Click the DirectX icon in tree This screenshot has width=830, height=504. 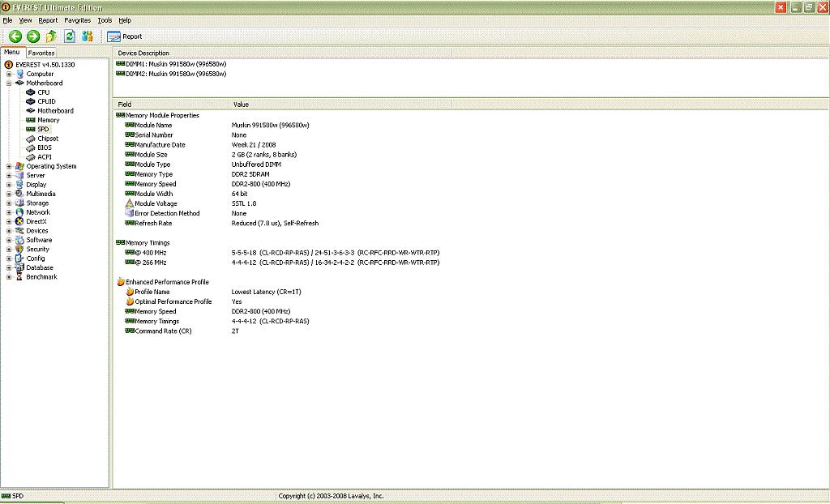tap(19, 221)
